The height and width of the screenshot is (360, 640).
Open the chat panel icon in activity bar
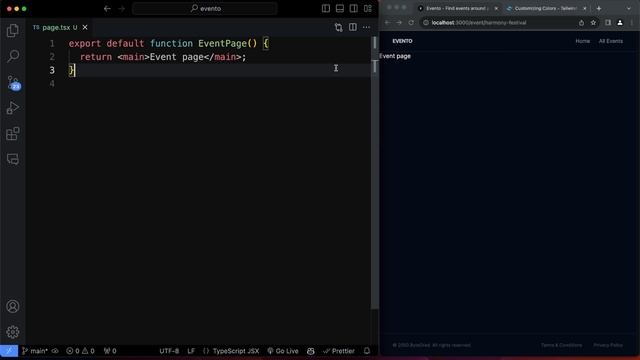pyautogui.click(x=13, y=159)
